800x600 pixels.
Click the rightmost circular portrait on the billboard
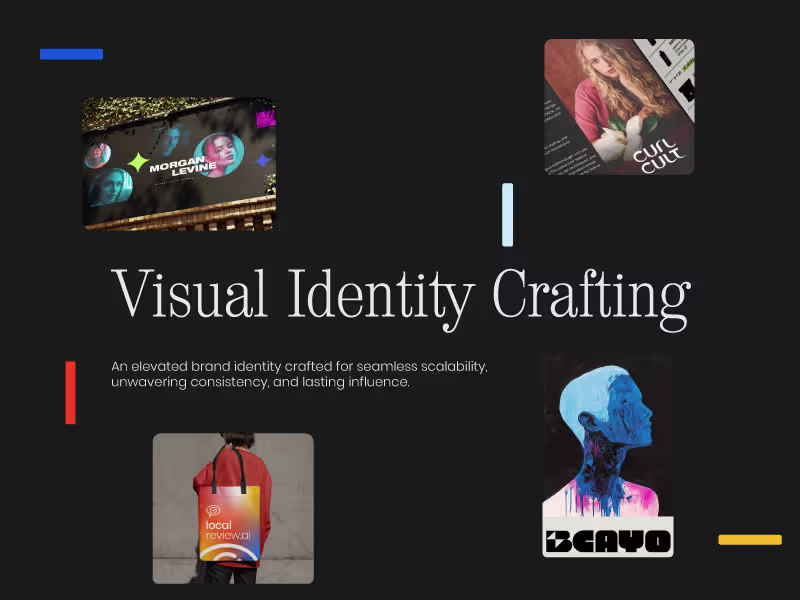[x=221, y=155]
